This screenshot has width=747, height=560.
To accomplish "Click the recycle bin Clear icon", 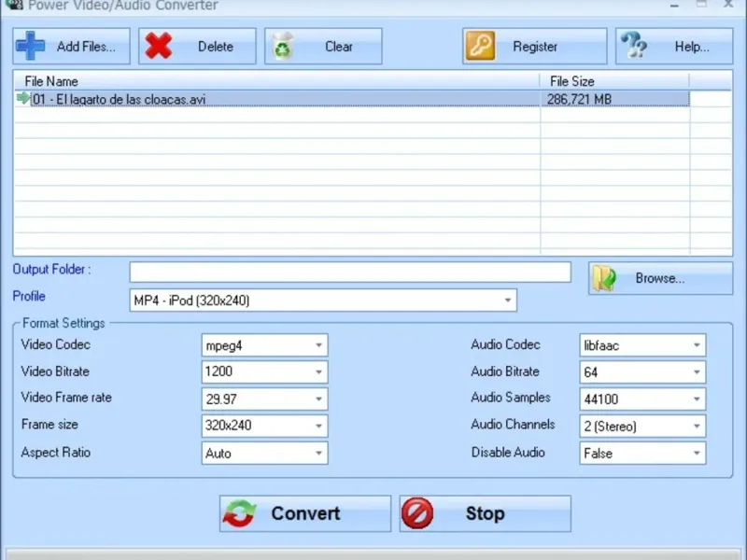I will click(283, 46).
